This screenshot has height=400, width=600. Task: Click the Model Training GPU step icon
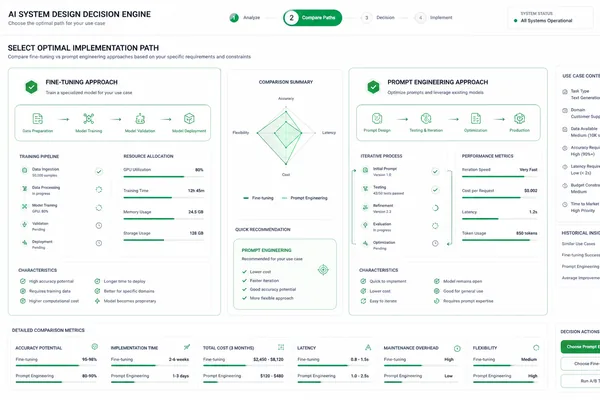[x=24, y=206]
